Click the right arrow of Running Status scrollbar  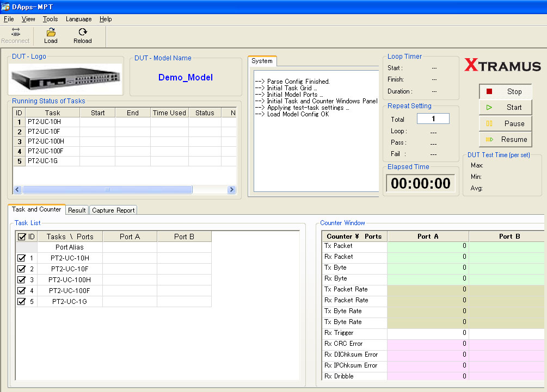click(x=231, y=190)
